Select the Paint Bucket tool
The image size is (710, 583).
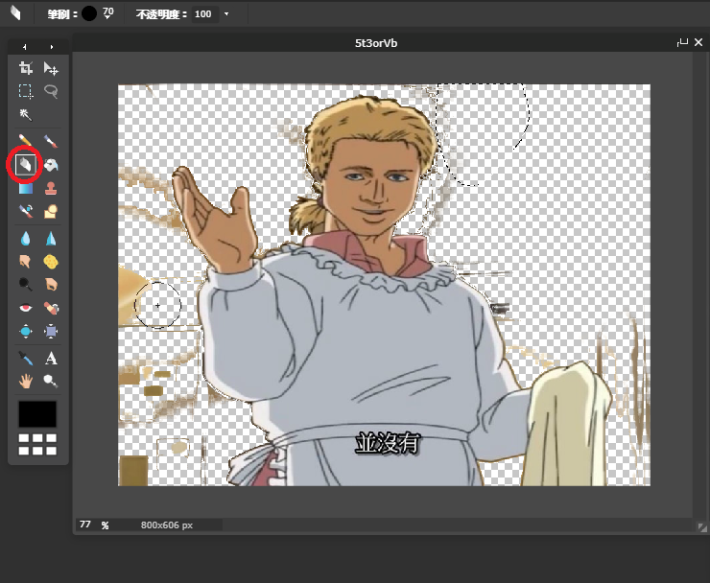point(51,165)
